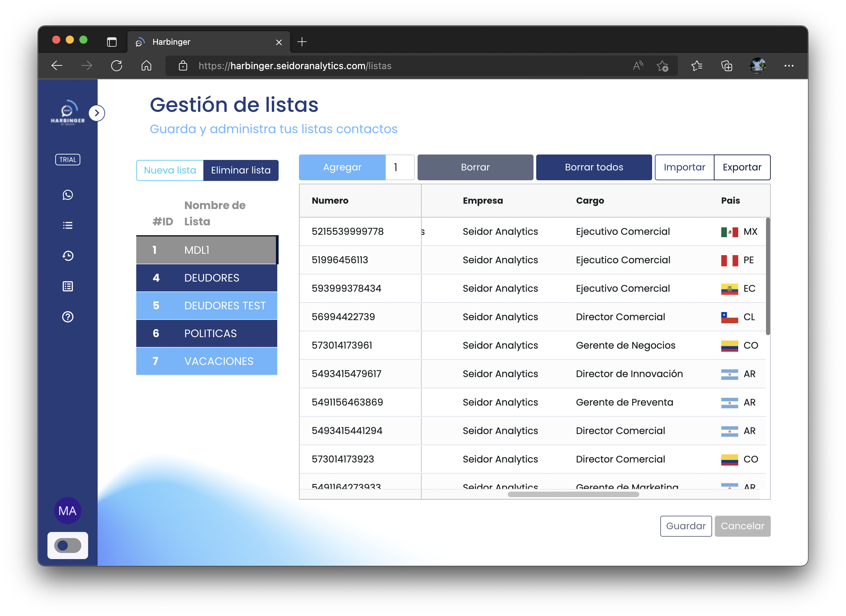Click the address bar URL
This screenshot has height=616, width=846.
click(x=295, y=66)
